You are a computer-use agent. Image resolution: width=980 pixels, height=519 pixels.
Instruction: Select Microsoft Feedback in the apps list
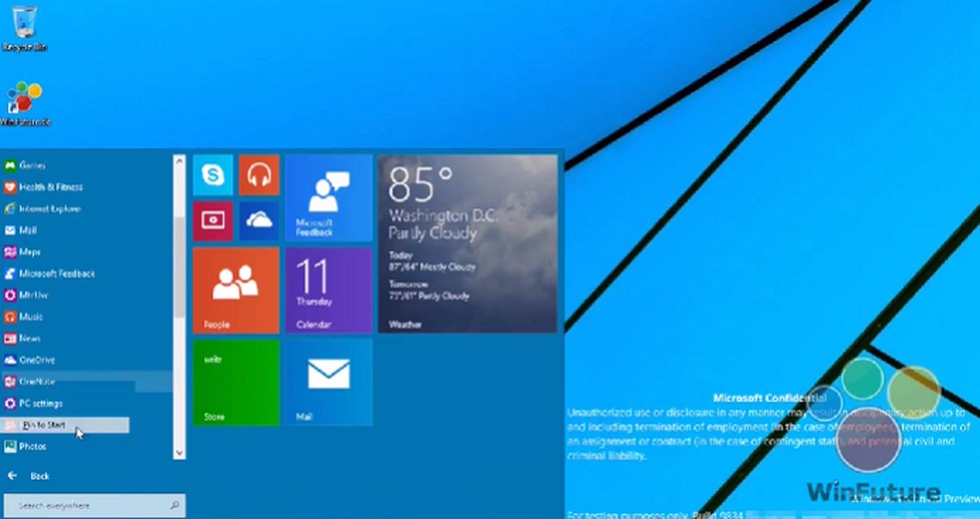87,273
